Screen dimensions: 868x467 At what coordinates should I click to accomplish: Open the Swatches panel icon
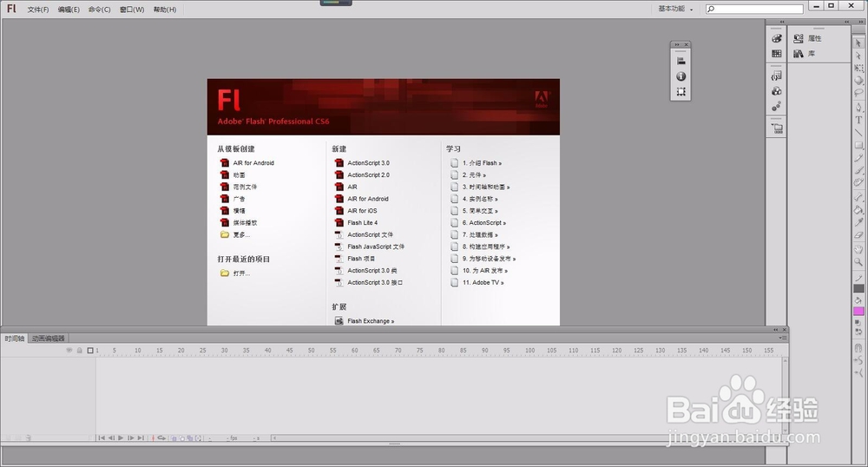coord(777,54)
